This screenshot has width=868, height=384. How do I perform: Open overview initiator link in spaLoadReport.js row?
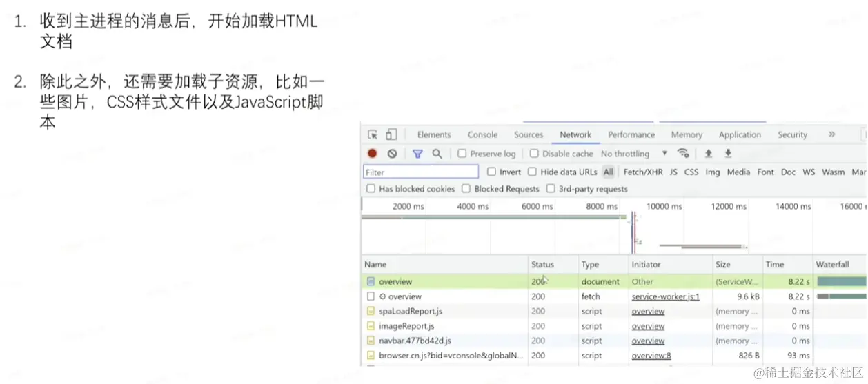(x=648, y=311)
